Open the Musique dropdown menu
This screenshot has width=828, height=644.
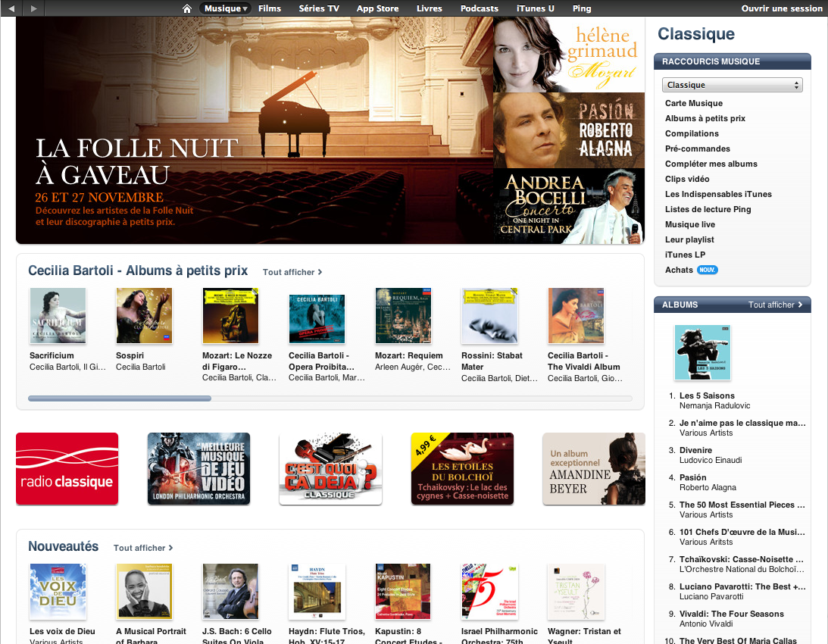(226, 8)
